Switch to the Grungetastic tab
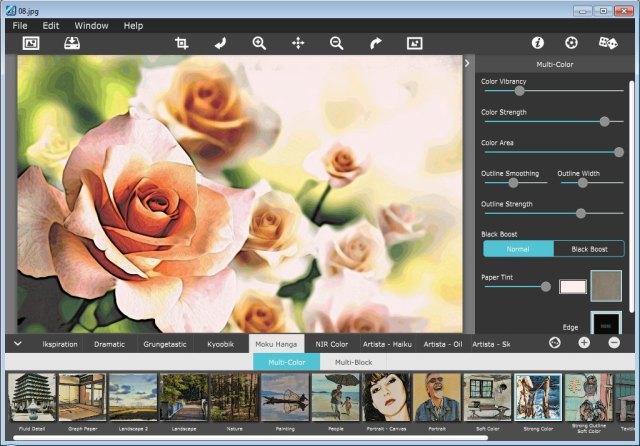 click(165, 344)
